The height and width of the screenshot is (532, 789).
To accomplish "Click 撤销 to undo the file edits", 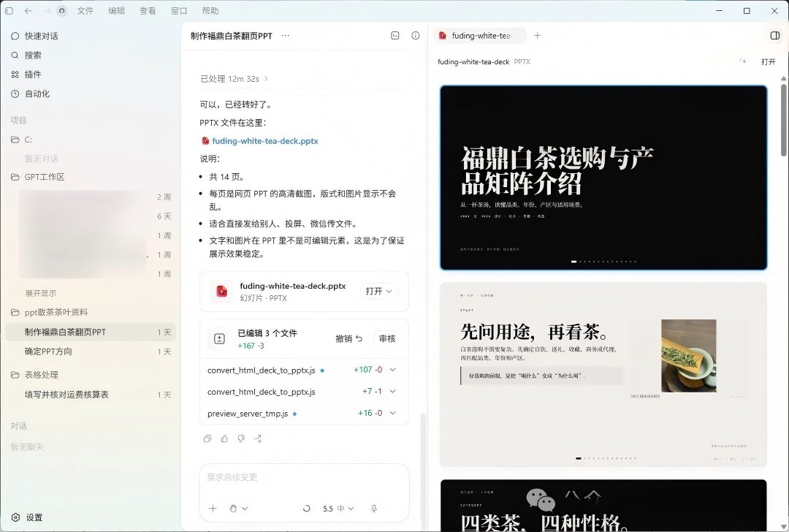I will pos(348,339).
